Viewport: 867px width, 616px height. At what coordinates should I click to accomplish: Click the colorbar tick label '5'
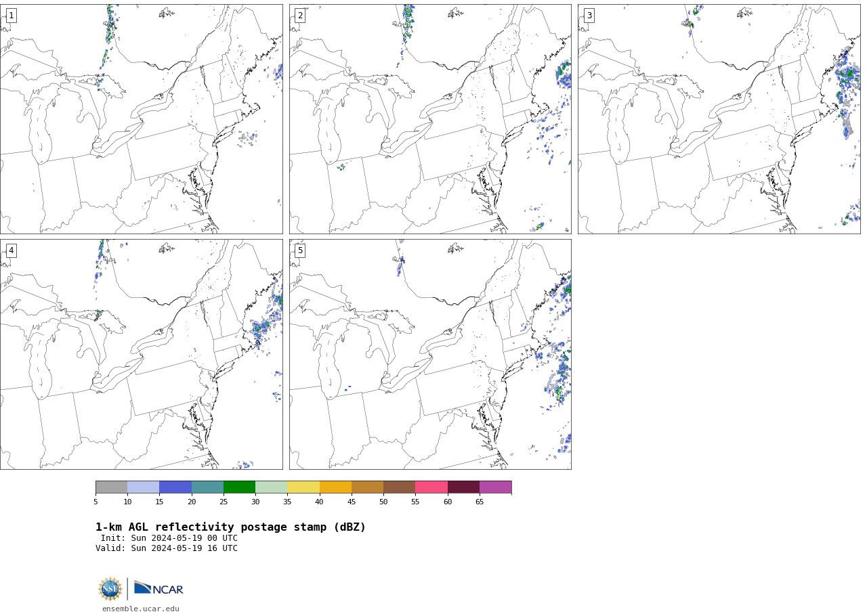click(96, 502)
